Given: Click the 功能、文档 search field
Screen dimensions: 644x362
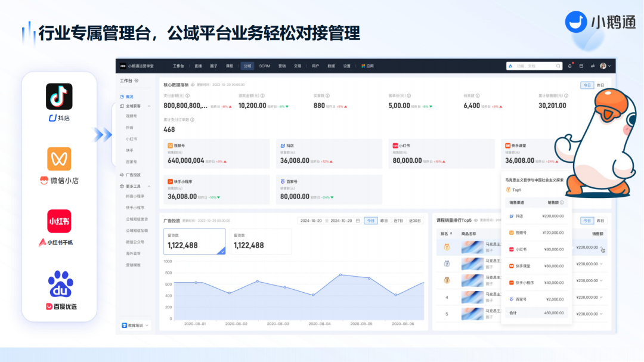Looking at the screenshot, I should (x=534, y=66).
